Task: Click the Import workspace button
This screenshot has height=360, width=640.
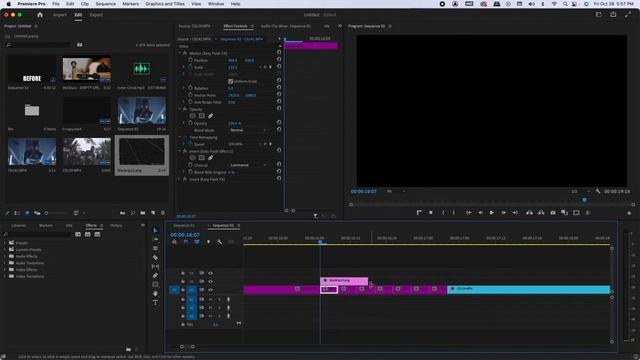Action: pyautogui.click(x=60, y=15)
